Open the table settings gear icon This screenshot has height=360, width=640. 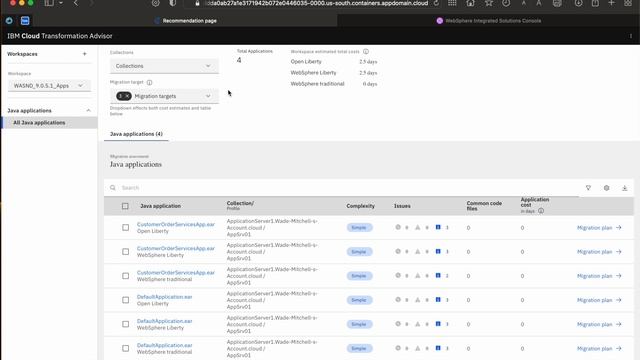coord(607,188)
